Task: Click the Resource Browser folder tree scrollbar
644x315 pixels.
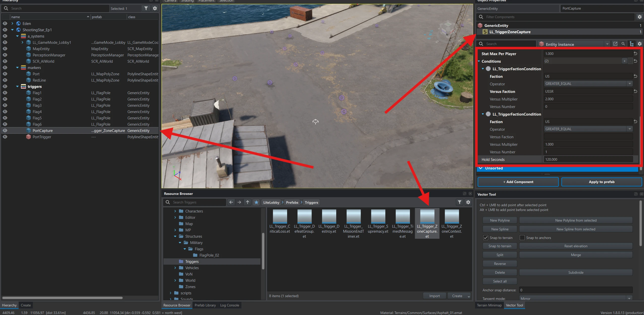Action: coord(263,251)
